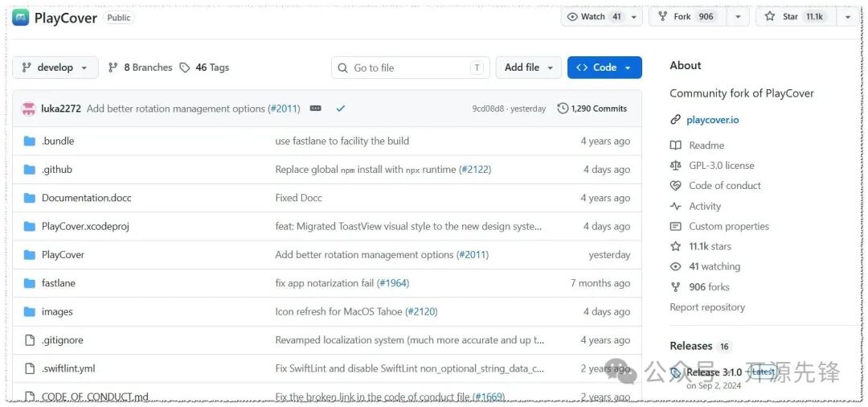The width and height of the screenshot is (868, 407).
Task: Click the luka2272 avatar image
Action: 29,109
